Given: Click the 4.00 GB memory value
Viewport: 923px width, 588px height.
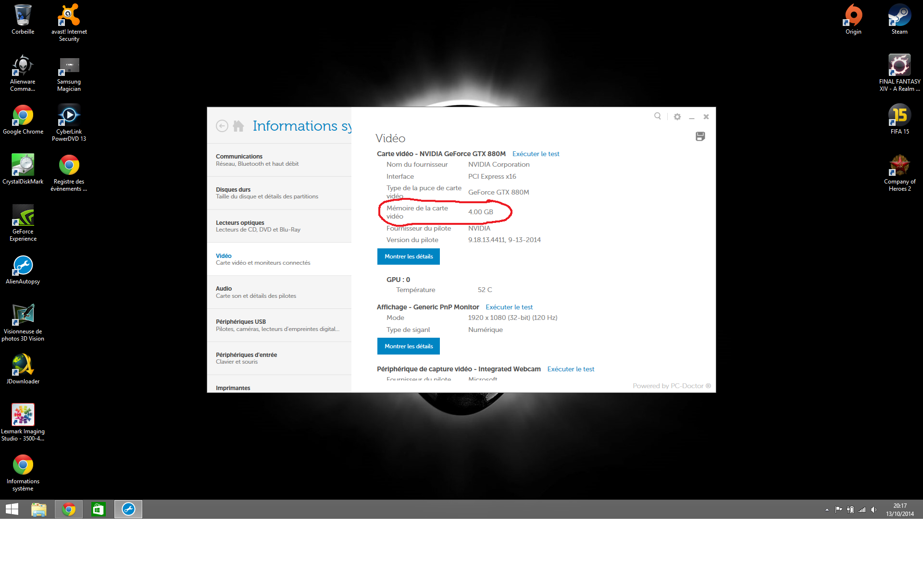Looking at the screenshot, I should [480, 212].
